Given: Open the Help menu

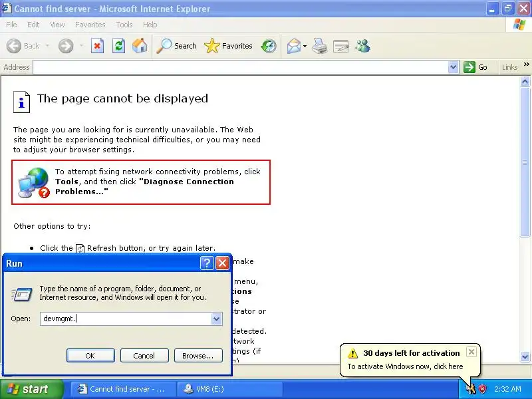Looking at the screenshot, I should pos(150,25).
